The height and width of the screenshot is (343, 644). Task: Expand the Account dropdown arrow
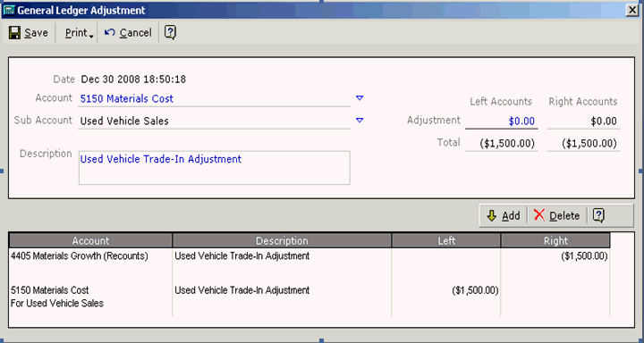[x=360, y=98]
